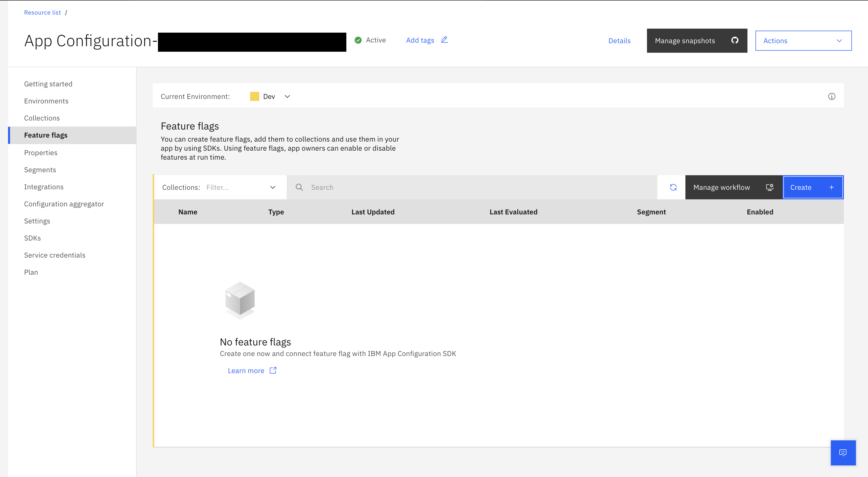Open the GitHub integration icon on Manage snapshots
This screenshot has height=477, width=868.
(735, 40)
